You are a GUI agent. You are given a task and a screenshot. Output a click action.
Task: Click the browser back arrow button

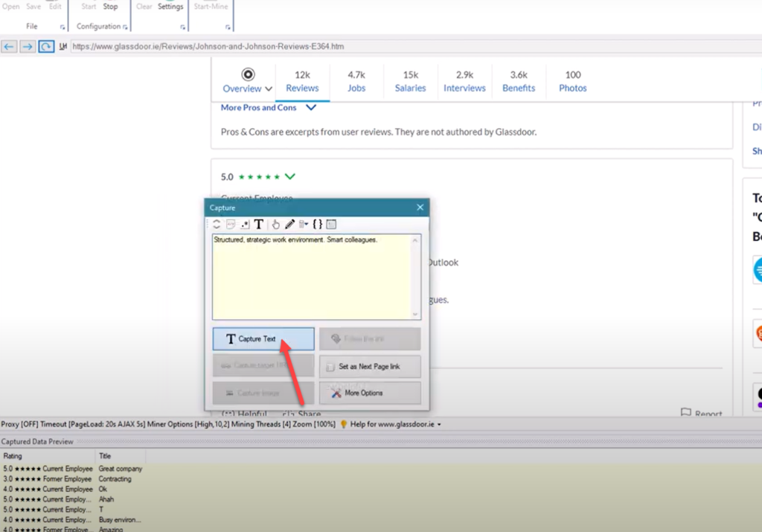tap(9, 46)
